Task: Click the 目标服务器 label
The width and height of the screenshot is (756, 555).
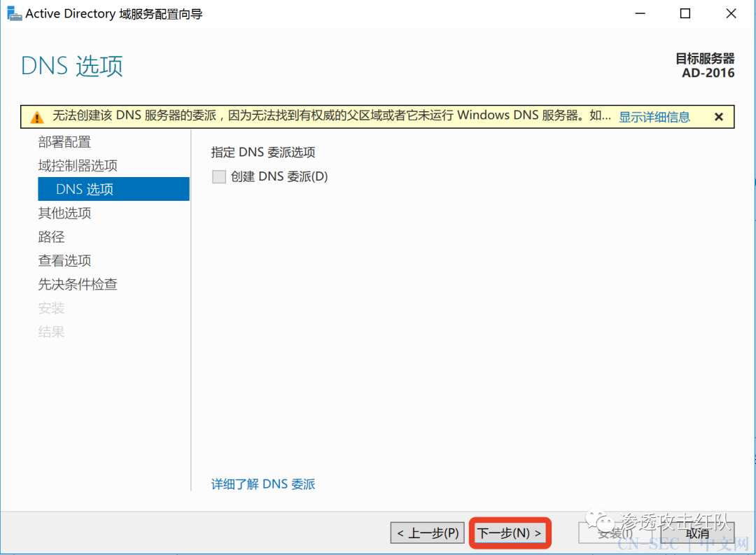Action: [704, 58]
